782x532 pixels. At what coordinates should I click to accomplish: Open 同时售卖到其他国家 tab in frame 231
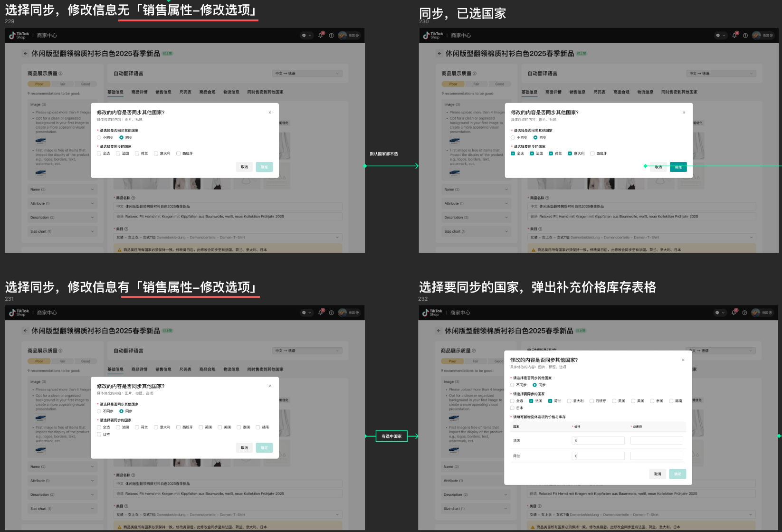pos(265,370)
